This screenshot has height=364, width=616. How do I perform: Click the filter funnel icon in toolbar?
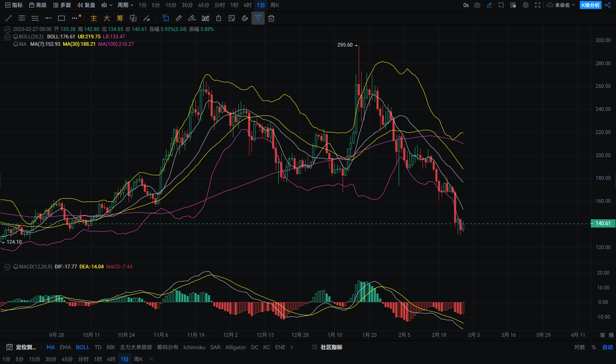(258, 18)
